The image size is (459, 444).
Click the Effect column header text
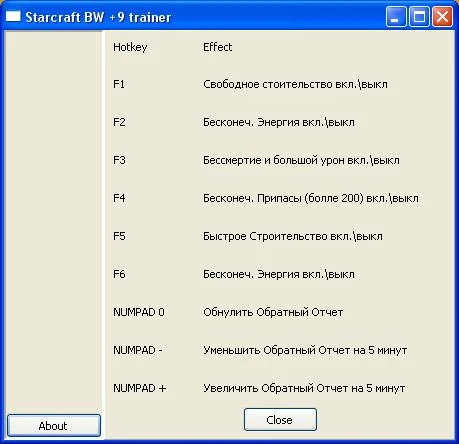(x=217, y=47)
